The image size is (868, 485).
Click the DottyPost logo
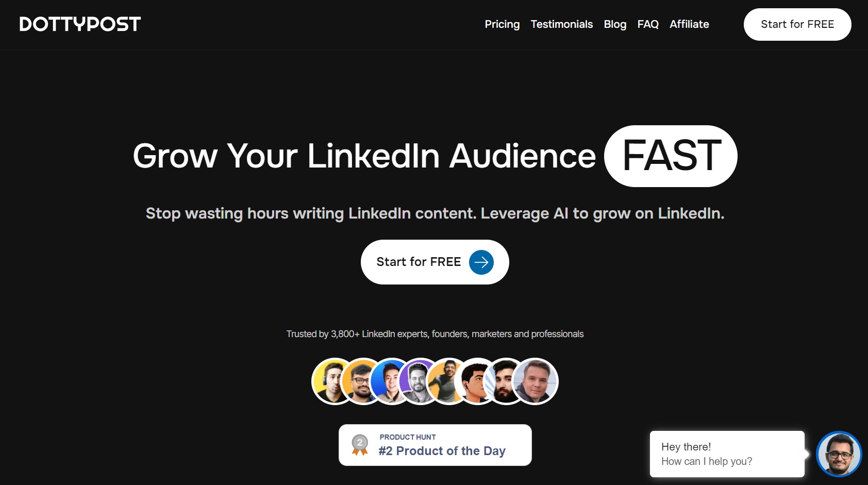[80, 24]
